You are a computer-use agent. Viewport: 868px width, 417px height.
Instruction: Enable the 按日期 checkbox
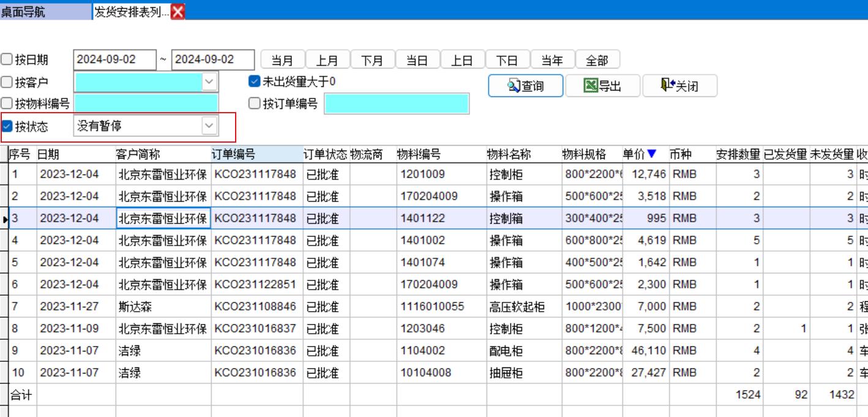click(x=7, y=60)
